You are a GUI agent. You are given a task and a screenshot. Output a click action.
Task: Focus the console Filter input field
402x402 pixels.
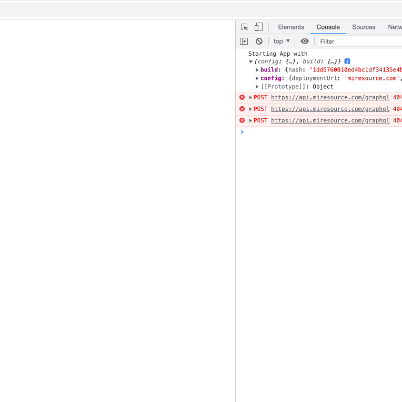360,41
